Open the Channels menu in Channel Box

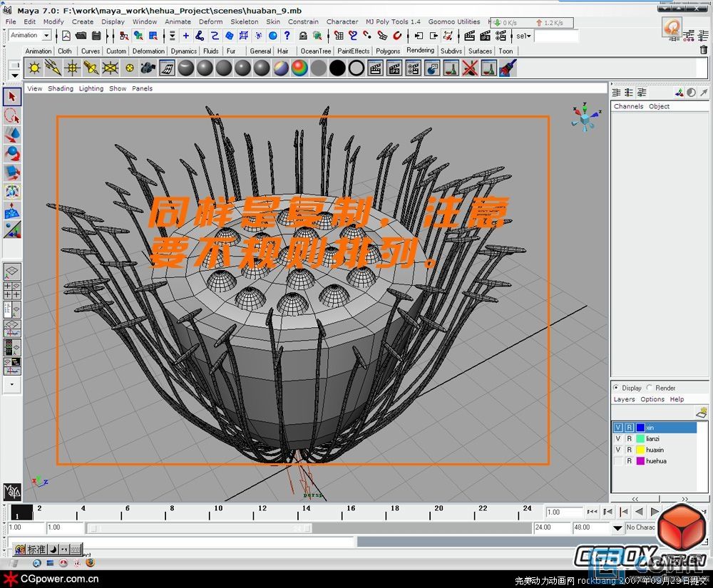pyautogui.click(x=628, y=106)
